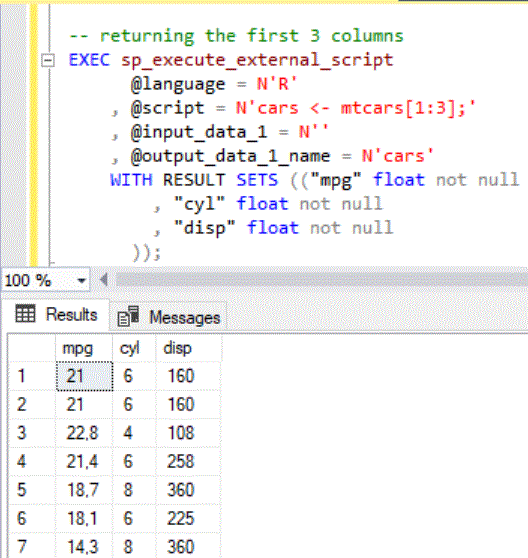The image size is (528, 558).
Task: Click disp cell 258
Action: (189, 462)
